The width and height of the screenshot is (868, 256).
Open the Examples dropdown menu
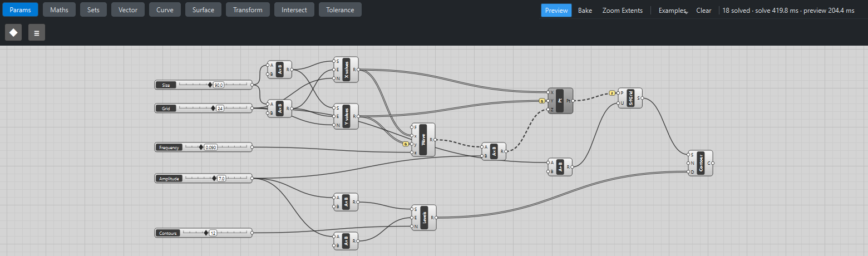pyautogui.click(x=673, y=11)
